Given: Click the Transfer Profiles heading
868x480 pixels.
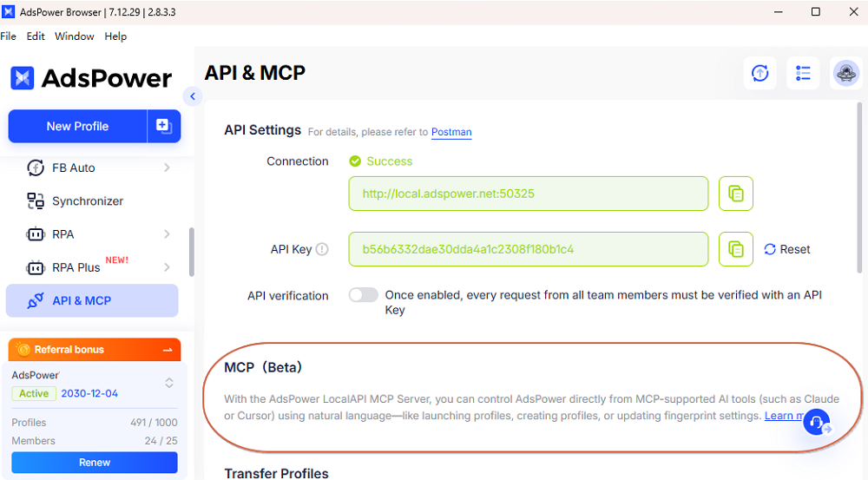Looking at the screenshot, I should tap(276, 473).
